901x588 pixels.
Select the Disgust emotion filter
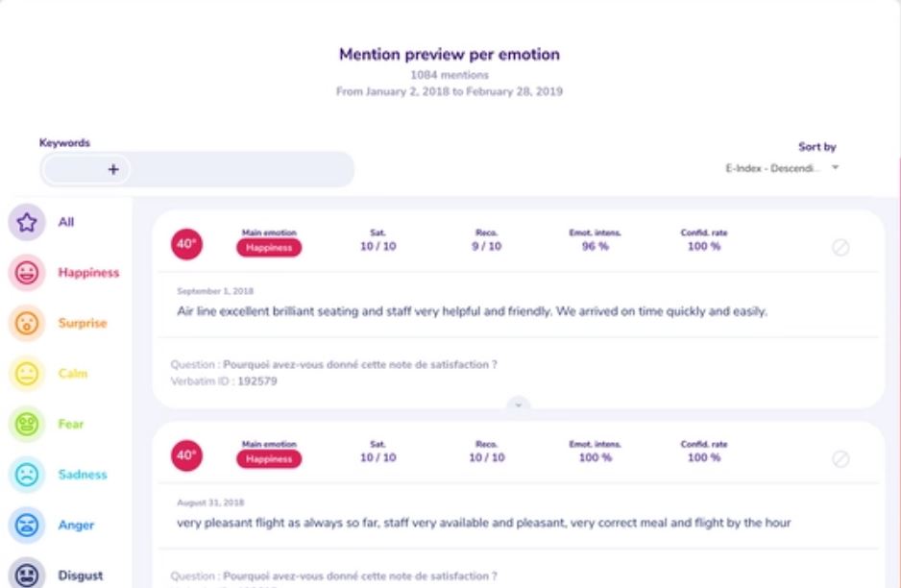78,575
